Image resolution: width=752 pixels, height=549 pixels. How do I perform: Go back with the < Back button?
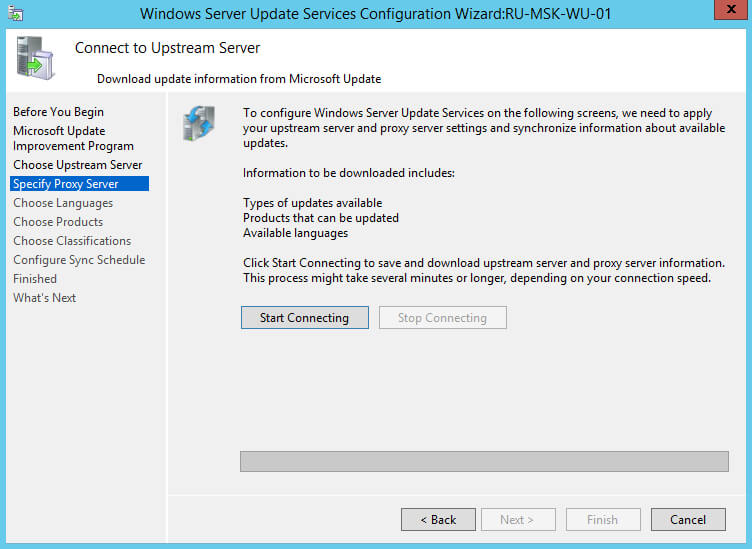tap(438, 520)
